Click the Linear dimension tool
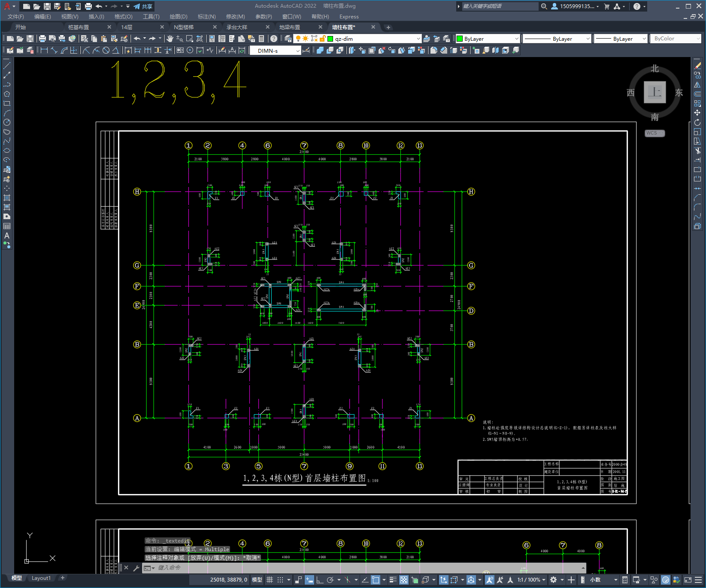Image resolution: width=706 pixels, height=588 pixels. [x=44, y=50]
